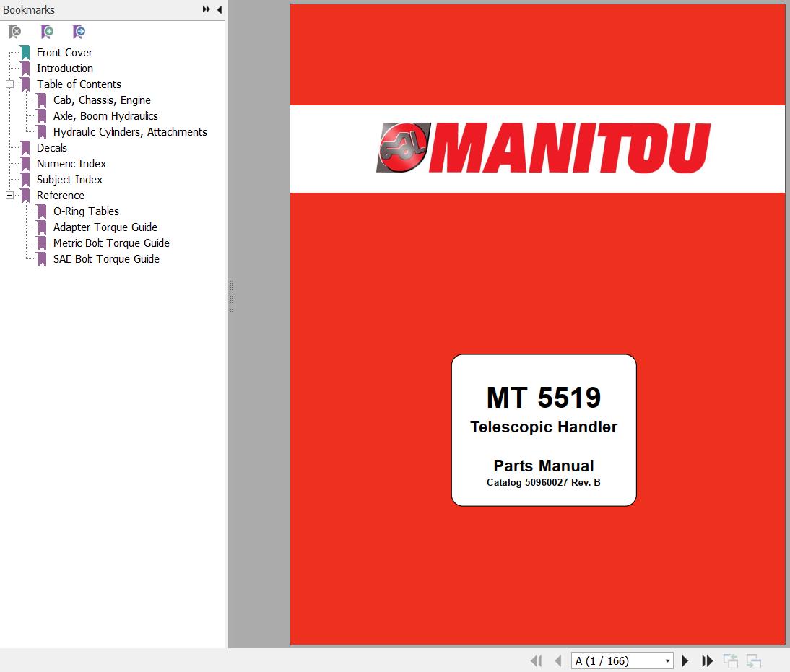Screen dimensions: 790x672
Task: Open Metric Bolt Torque Guide bookmark
Action: click(x=111, y=243)
